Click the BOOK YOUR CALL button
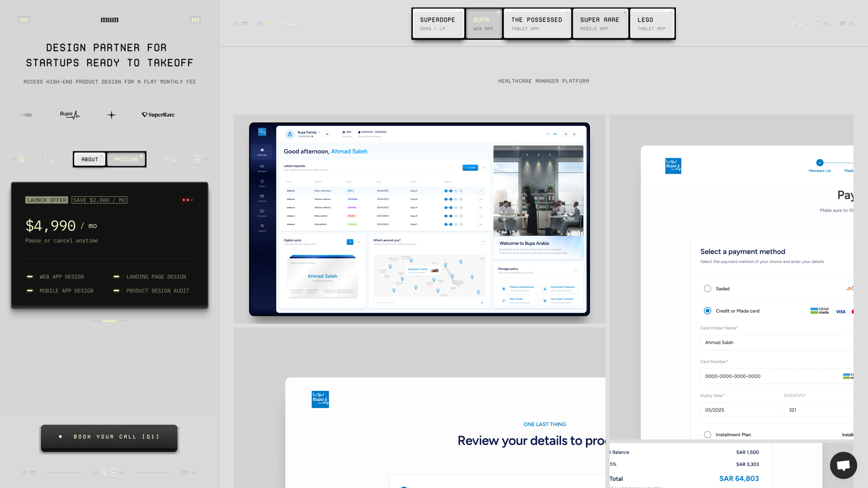The width and height of the screenshot is (868, 488). point(109,437)
